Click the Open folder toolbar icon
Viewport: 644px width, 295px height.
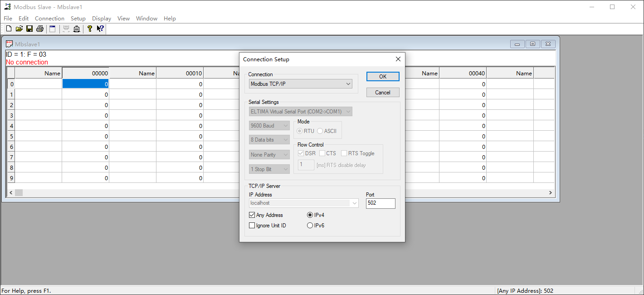pyautogui.click(x=19, y=29)
